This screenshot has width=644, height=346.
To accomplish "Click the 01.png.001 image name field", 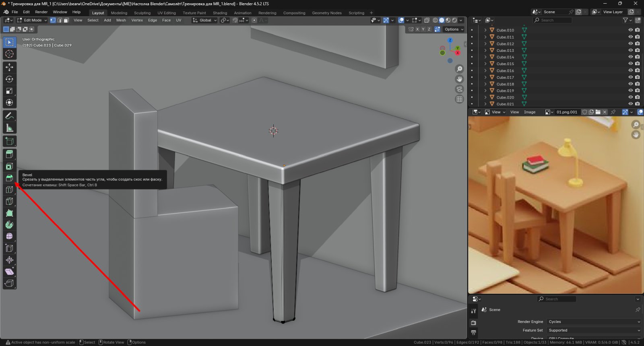I will 567,112.
